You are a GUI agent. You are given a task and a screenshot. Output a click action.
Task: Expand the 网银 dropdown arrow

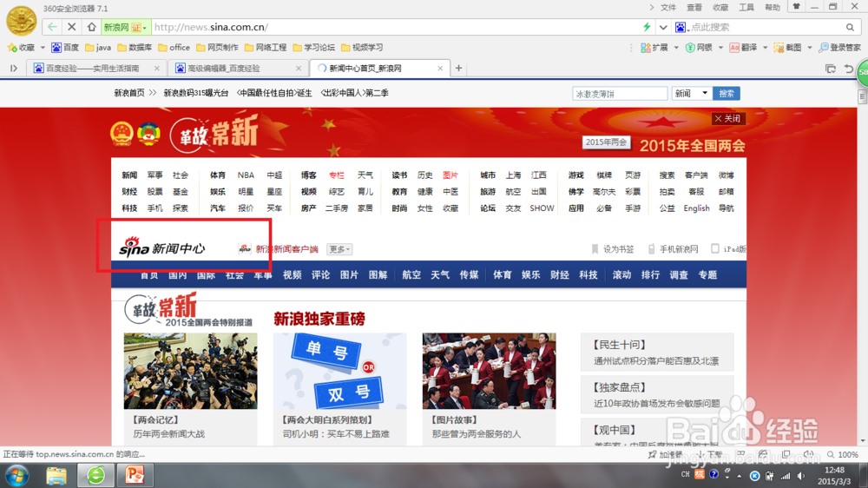click(720, 48)
